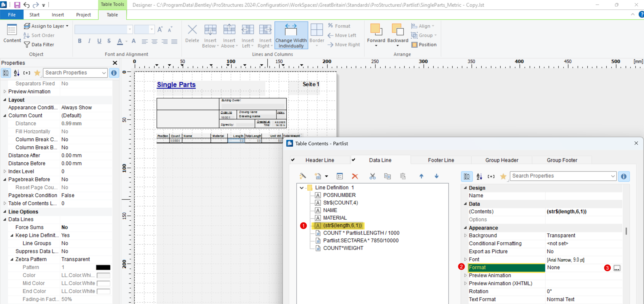
Task: Switch to the Insert ribbon tab
Action: pyautogui.click(x=58, y=15)
